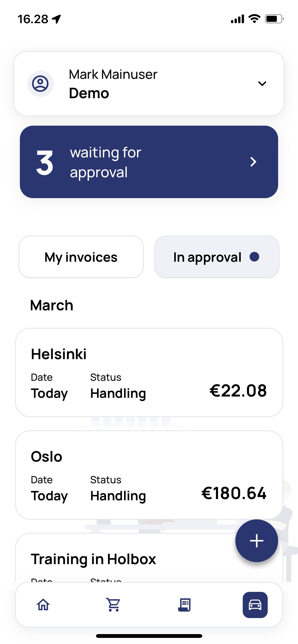
Task: Select the car travel tab icon
Action: pos(255,605)
